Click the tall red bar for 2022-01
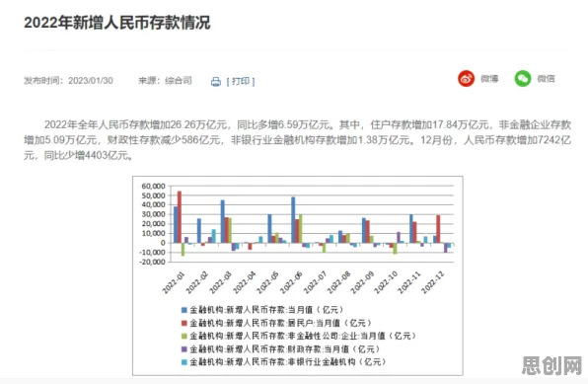 (180, 217)
